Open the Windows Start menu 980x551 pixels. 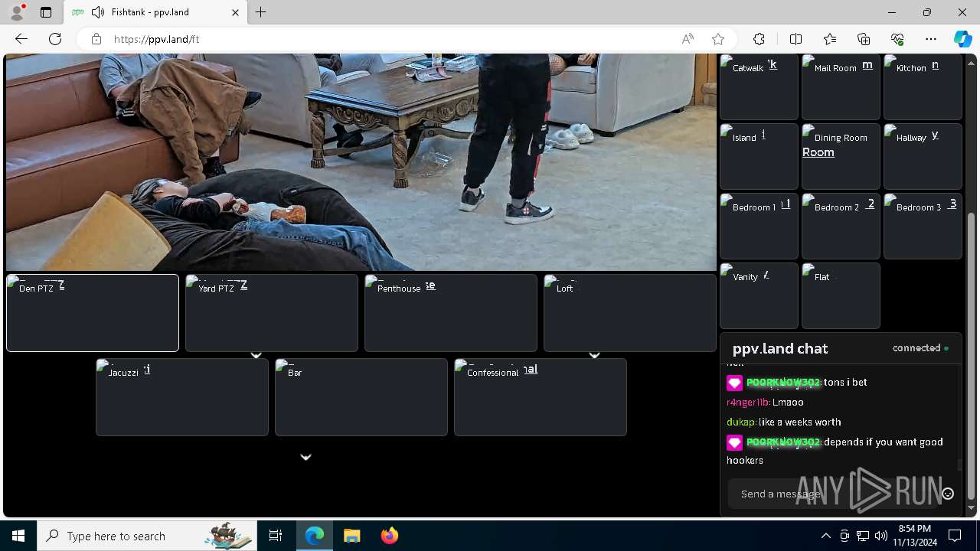pos(18,536)
